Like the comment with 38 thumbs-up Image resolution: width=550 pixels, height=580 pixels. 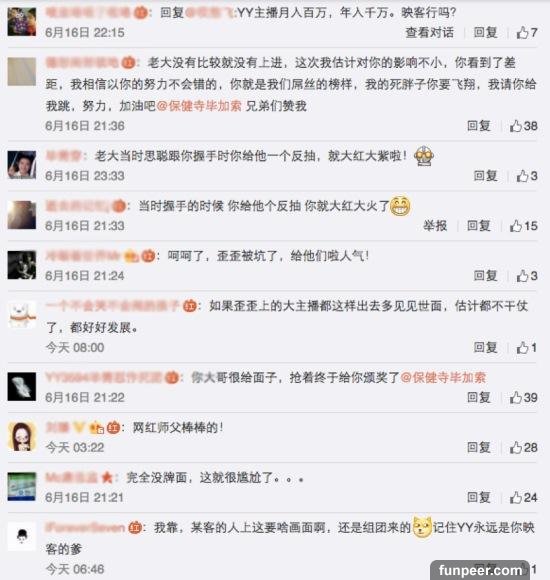point(523,126)
